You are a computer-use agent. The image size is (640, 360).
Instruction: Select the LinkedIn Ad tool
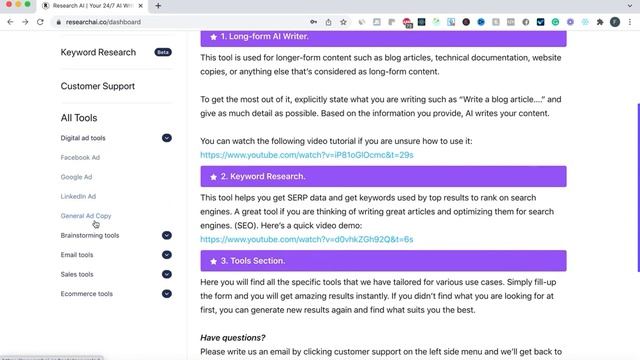(78, 196)
